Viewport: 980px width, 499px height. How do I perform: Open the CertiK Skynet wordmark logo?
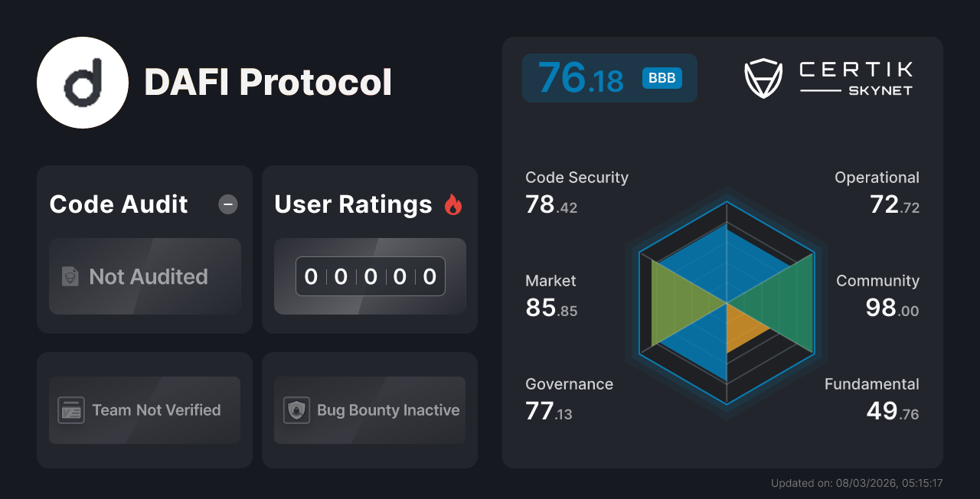pyautogui.click(x=855, y=77)
